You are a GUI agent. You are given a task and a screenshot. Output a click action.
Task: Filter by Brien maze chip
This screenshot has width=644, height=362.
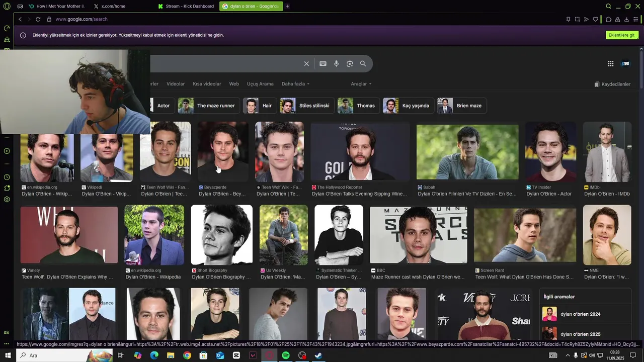tap(461, 106)
